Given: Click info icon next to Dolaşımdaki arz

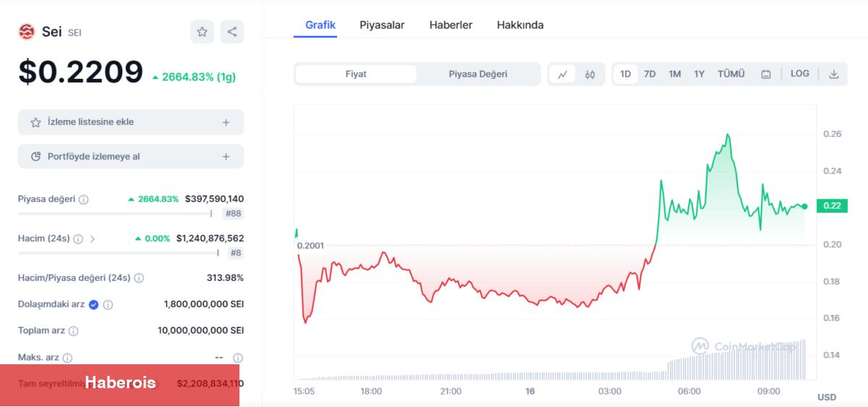Looking at the screenshot, I should coord(108,305).
